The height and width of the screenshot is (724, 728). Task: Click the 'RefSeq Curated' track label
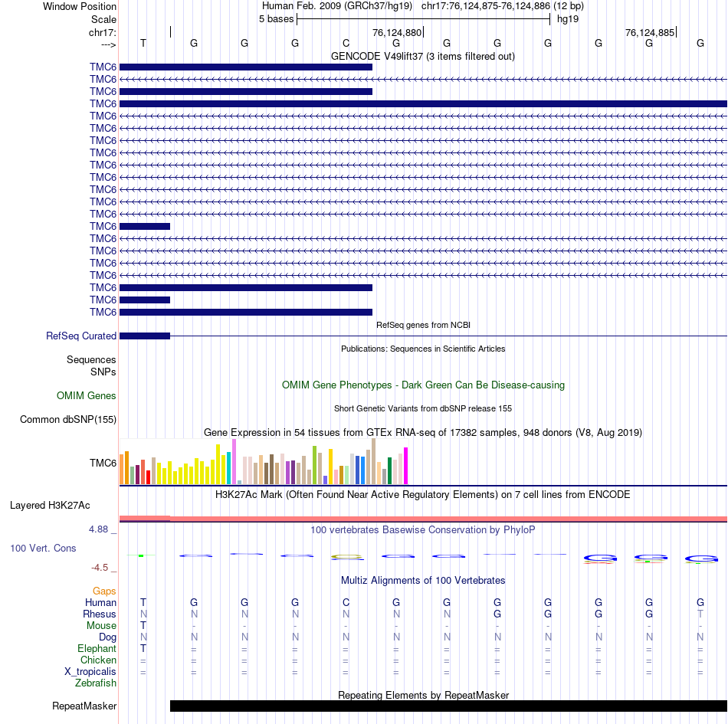80,336
